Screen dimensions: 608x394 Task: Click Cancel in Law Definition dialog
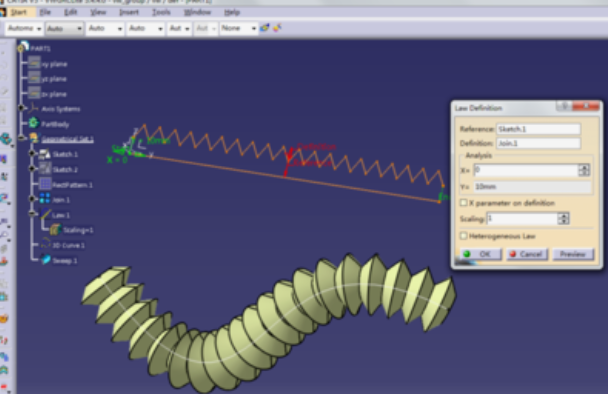point(527,254)
